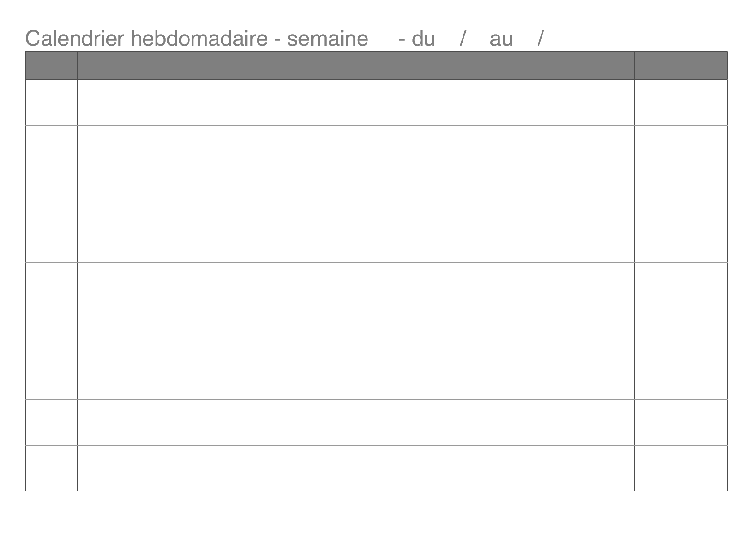The image size is (756, 534).
Task: Click the word "semaine" in the title
Action: pyautogui.click(x=328, y=39)
